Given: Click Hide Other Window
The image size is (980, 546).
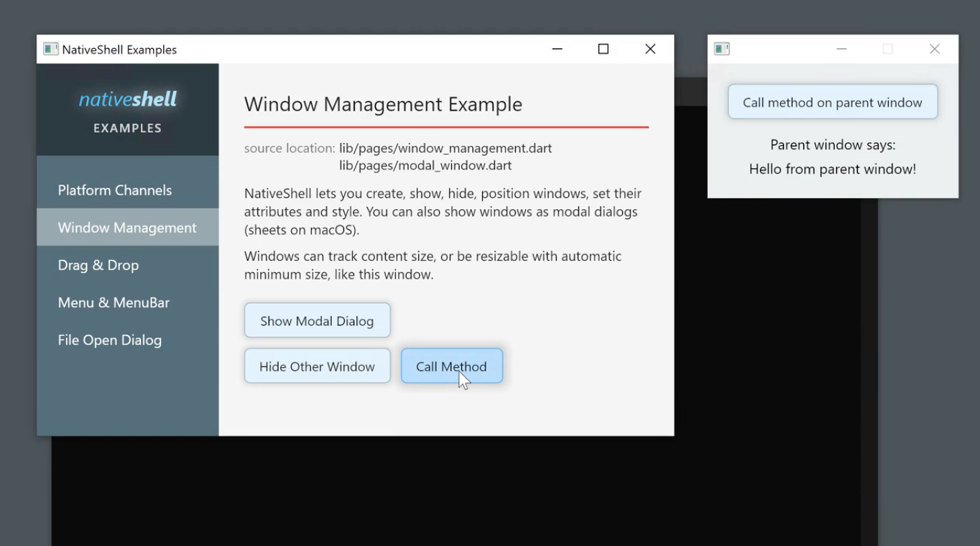Looking at the screenshot, I should coord(317,366).
